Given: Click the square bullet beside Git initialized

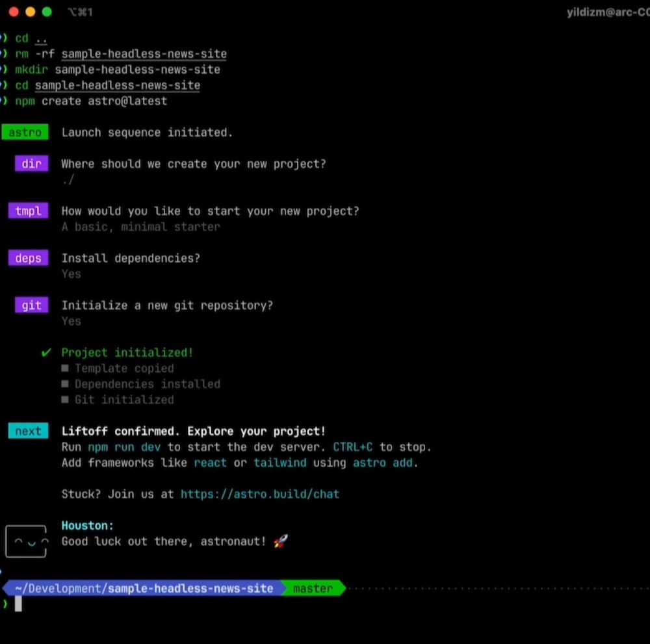Looking at the screenshot, I should [x=64, y=400].
